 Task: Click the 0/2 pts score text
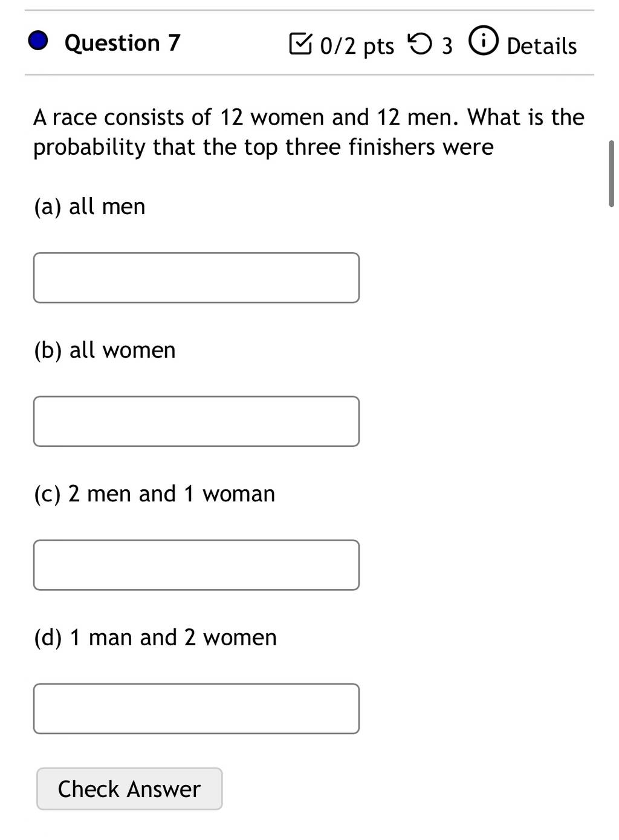point(357,46)
